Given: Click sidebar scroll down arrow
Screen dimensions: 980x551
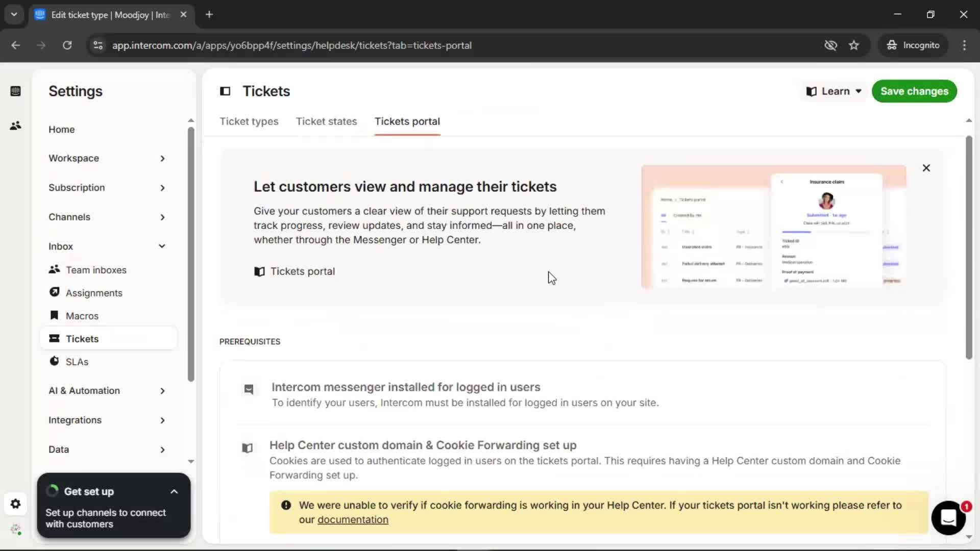Looking at the screenshot, I should coord(191,461).
